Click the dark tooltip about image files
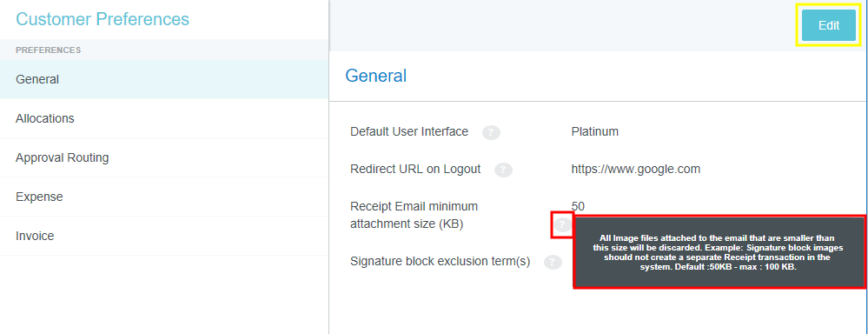 tap(718, 252)
